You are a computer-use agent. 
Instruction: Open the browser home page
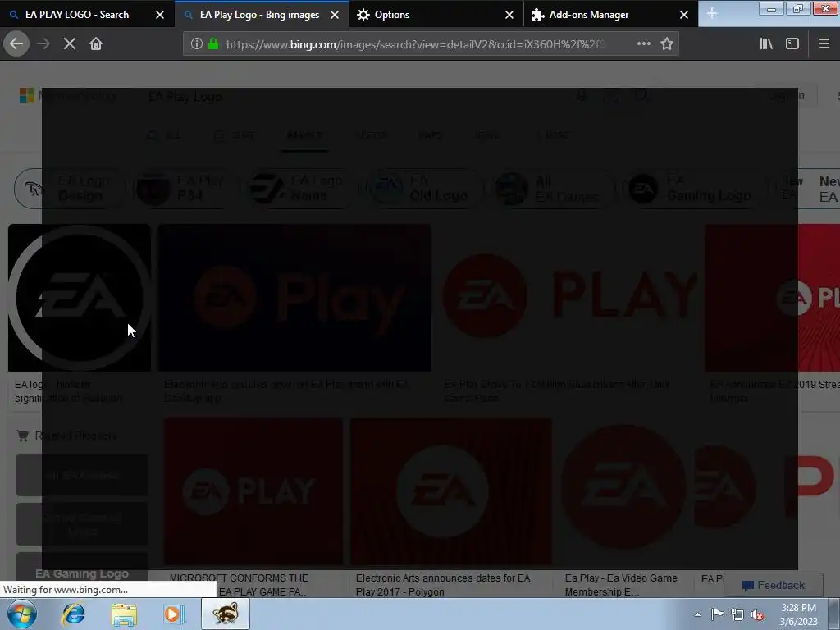96,44
